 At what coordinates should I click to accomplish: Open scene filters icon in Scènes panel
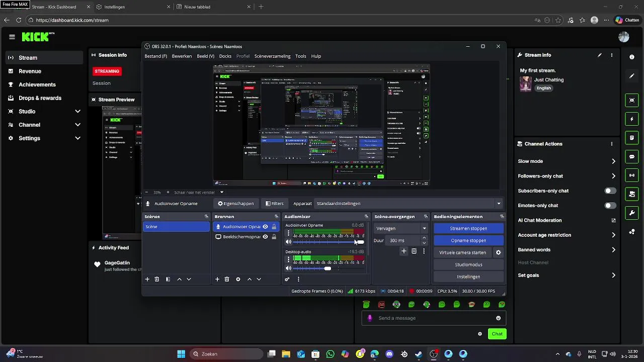tap(168, 279)
